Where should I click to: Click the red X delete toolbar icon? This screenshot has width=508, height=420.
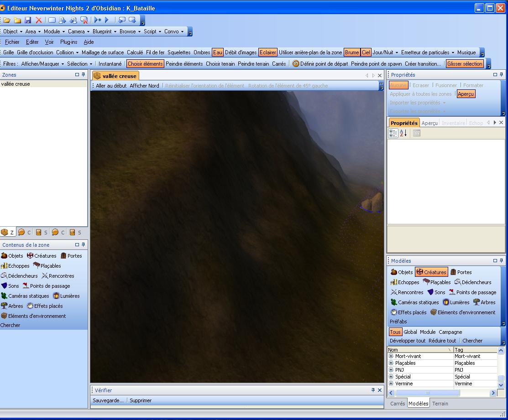pyautogui.click(x=38, y=21)
